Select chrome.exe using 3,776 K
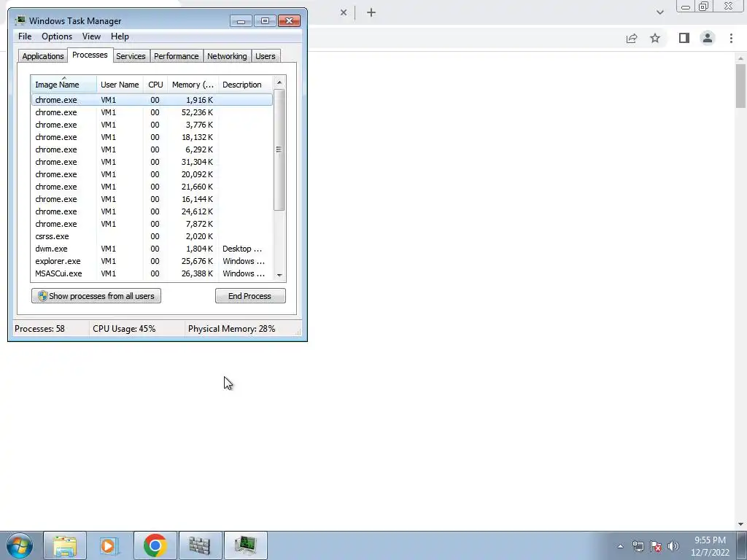This screenshot has height=560, width=747. coord(152,125)
